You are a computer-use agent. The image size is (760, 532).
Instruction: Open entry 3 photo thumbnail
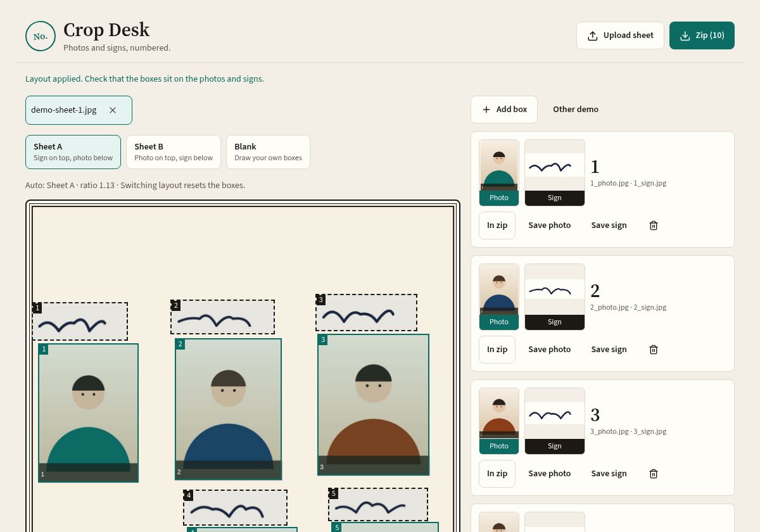pyautogui.click(x=499, y=421)
